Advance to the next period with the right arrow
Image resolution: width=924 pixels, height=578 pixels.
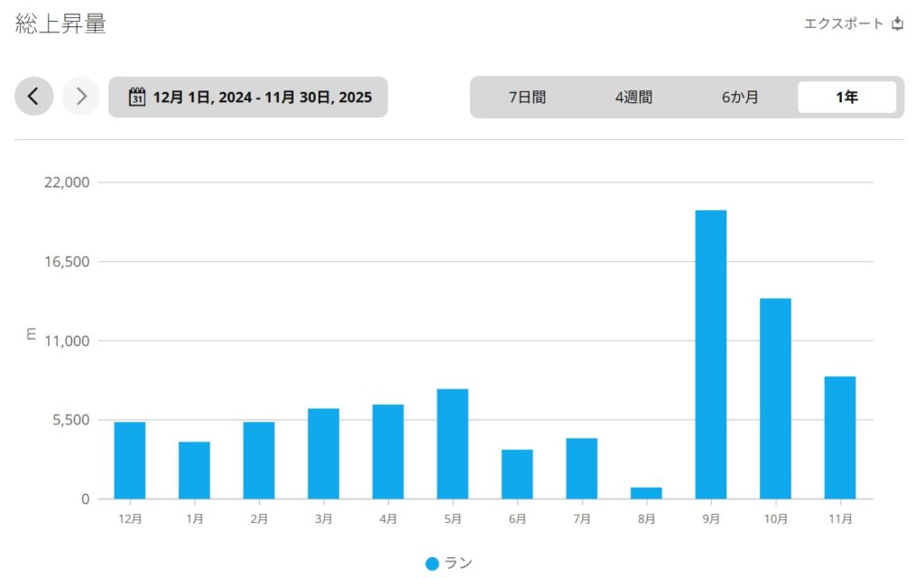click(x=81, y=97)
